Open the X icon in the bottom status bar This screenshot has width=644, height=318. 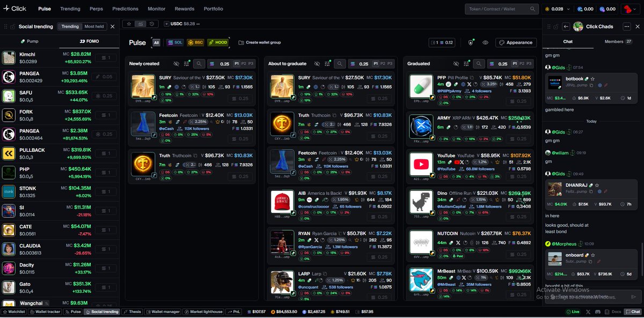click(x=588, y=312)
